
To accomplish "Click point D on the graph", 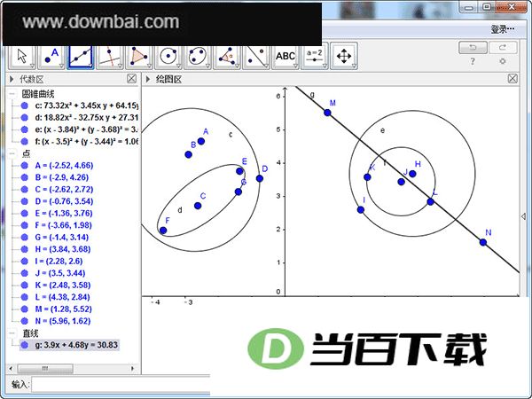I will coord(260,178).
